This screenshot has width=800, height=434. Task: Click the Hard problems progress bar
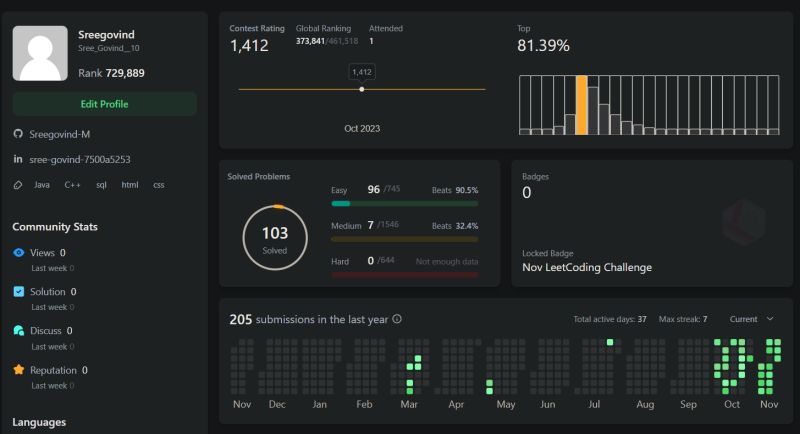click(x=405, y=275)
